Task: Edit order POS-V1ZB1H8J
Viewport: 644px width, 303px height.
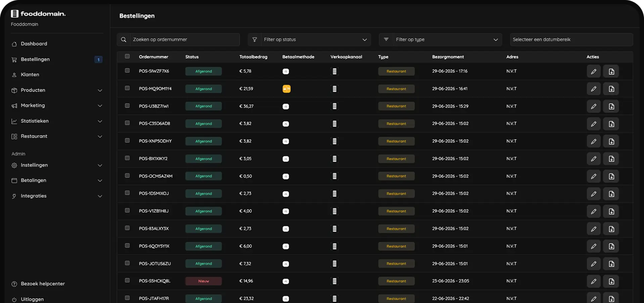Action: tap(594, 211)
